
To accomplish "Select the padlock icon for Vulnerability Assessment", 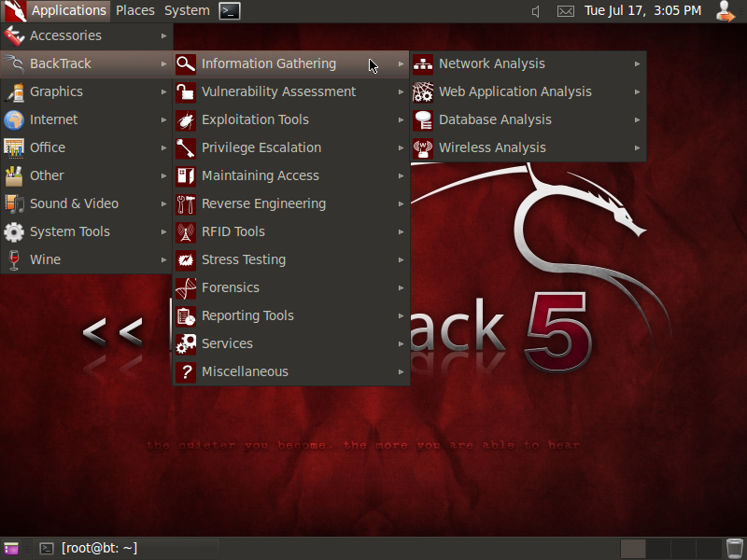I will click(186, 91).
